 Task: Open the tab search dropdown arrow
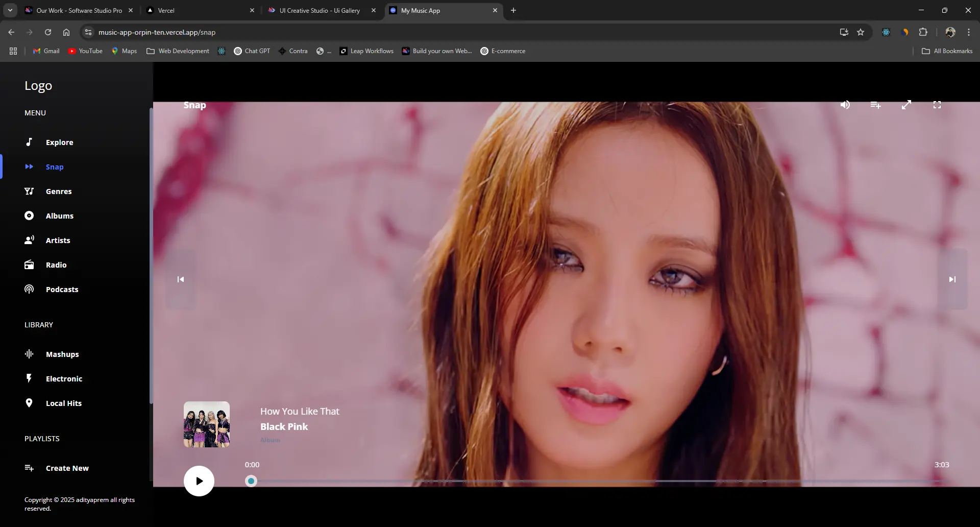pos(10,10)
